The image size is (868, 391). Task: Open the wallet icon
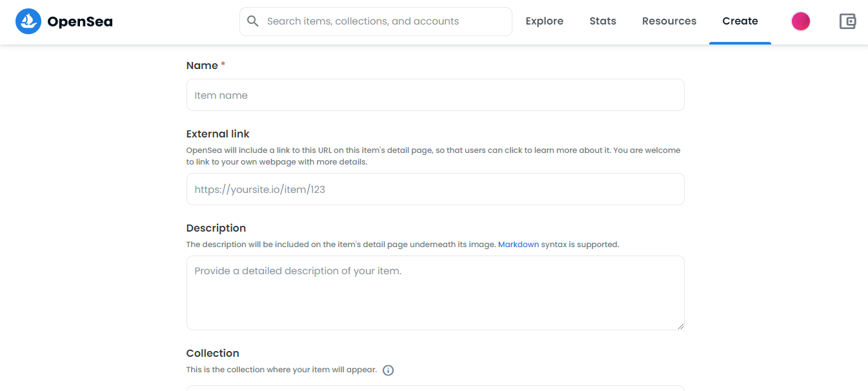(847, 21)
